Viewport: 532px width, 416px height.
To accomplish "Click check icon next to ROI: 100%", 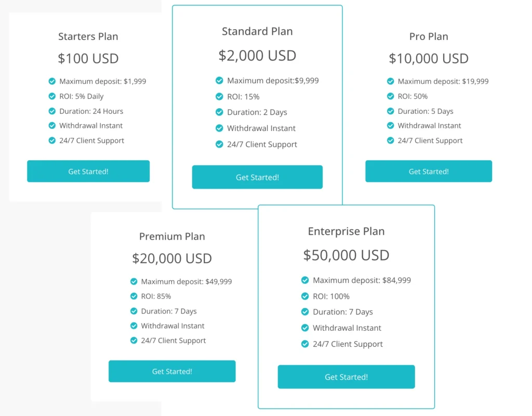I will point(305,296).
